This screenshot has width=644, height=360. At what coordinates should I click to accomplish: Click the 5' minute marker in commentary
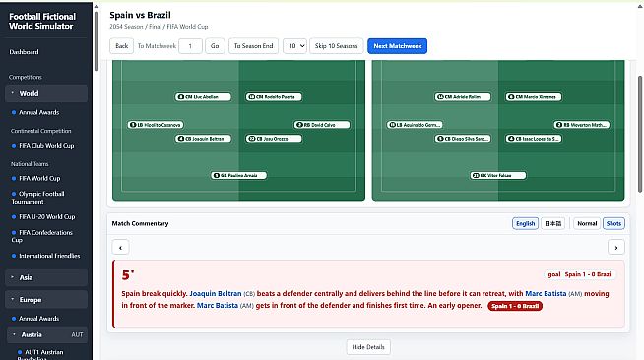(128, 275)
